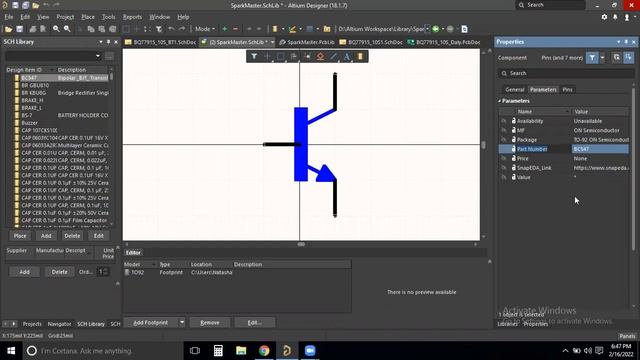Open the Tools menu
Screen dimensions: 640x360
coord(109,17)
